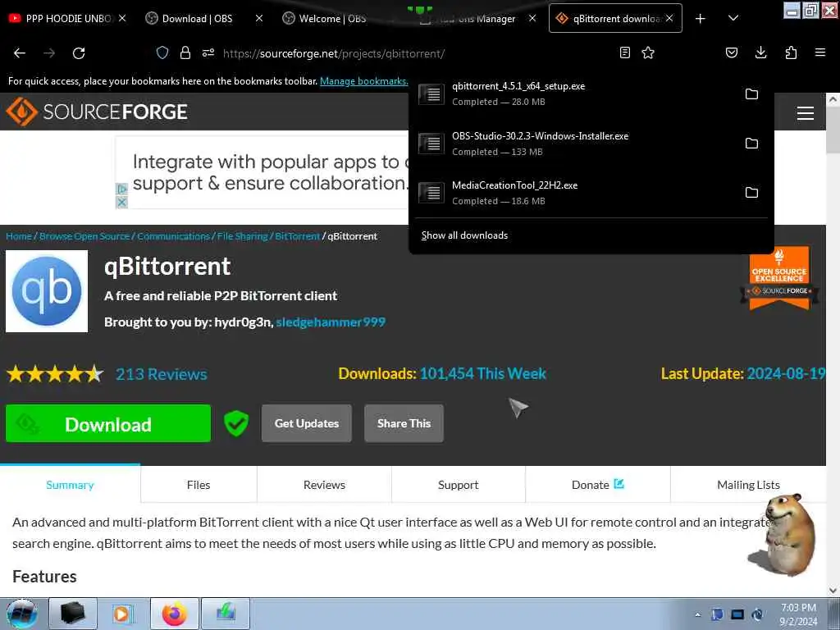Open sledgehammer999 profile link

331,322
